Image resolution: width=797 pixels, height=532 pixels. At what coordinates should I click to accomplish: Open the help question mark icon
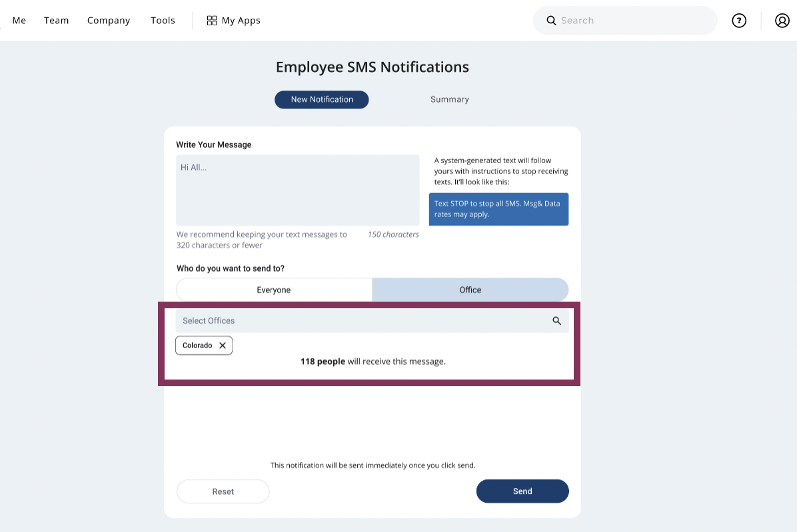pyautogui.click(x=738, y=20)
